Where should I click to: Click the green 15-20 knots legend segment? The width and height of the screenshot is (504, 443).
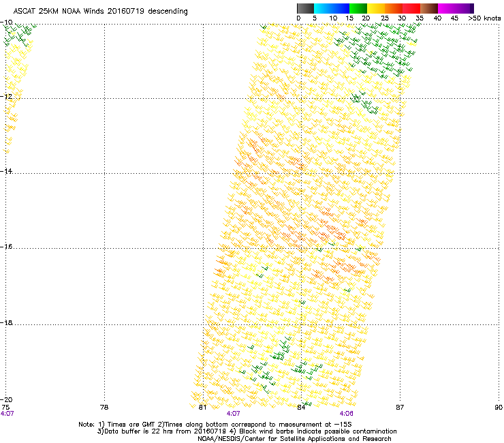point(358,8)
